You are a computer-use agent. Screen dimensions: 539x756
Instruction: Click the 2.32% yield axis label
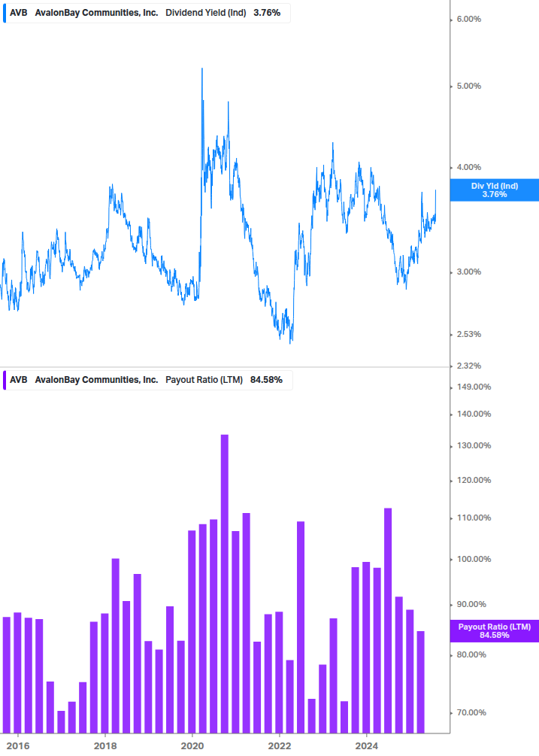point(468,366)
